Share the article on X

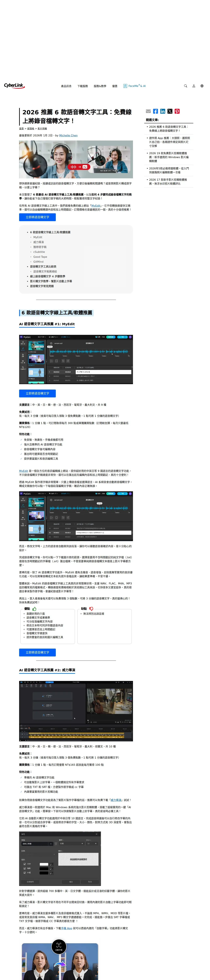click(x=170, y=111)
